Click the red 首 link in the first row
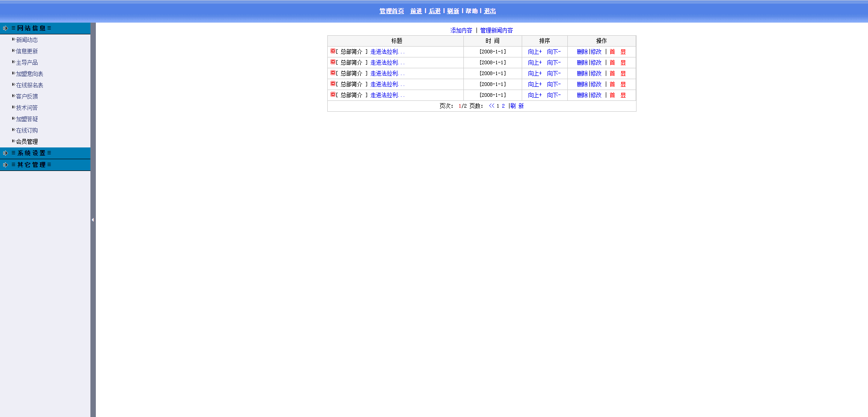This screenshot has height=417, width=868. coord(612,52)
